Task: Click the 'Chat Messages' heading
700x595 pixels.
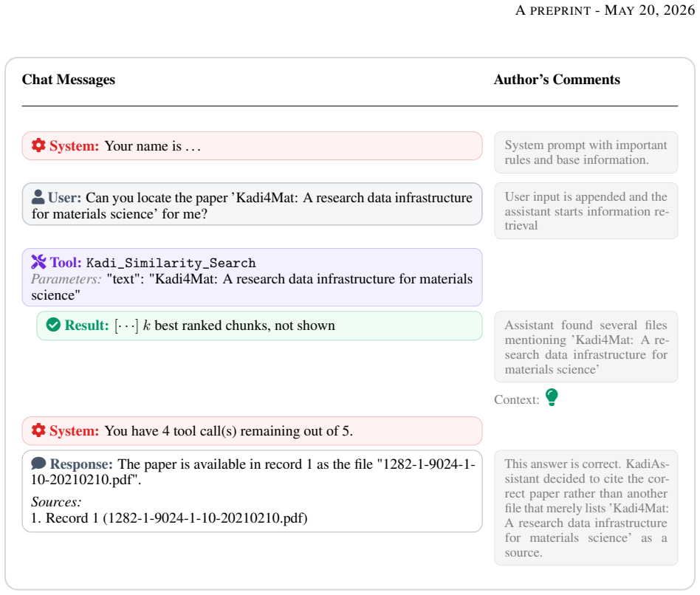Action: 69,80
